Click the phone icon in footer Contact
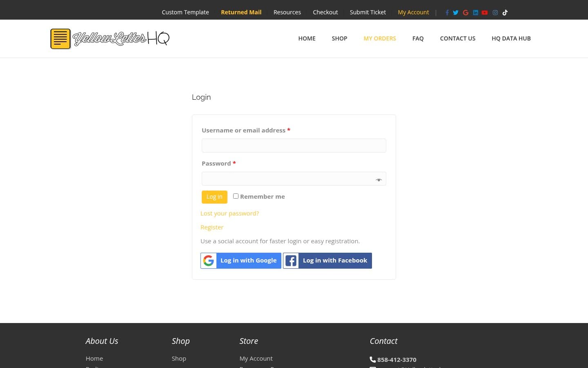This screenshot has width=588, height=368. click(372, 359)
